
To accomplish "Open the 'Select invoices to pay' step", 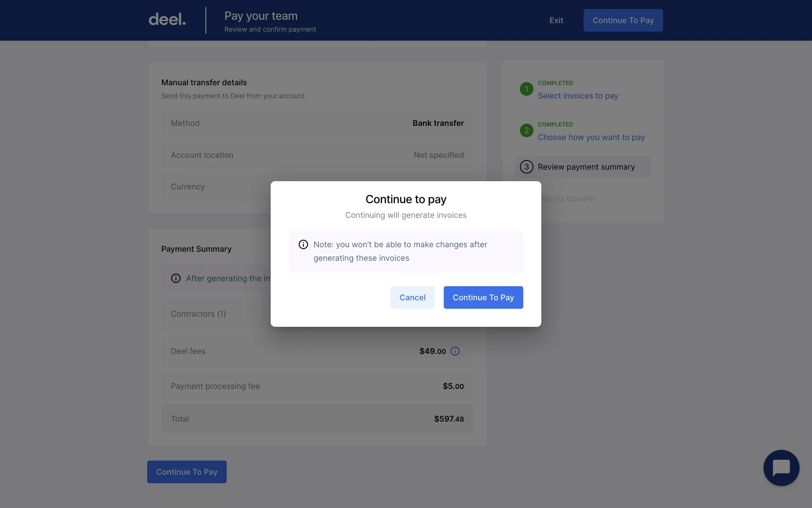I will 578,96.
